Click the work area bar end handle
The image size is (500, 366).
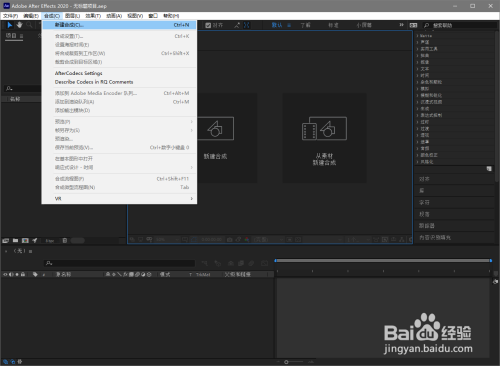pos(491,260)
